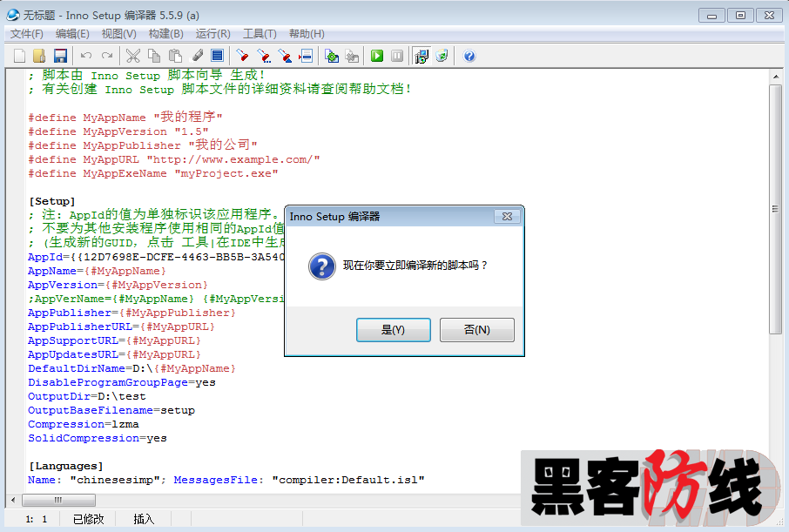Open the 文件(F) menu
This screenshot has width=789, height=532.
[x=27, y=34]
